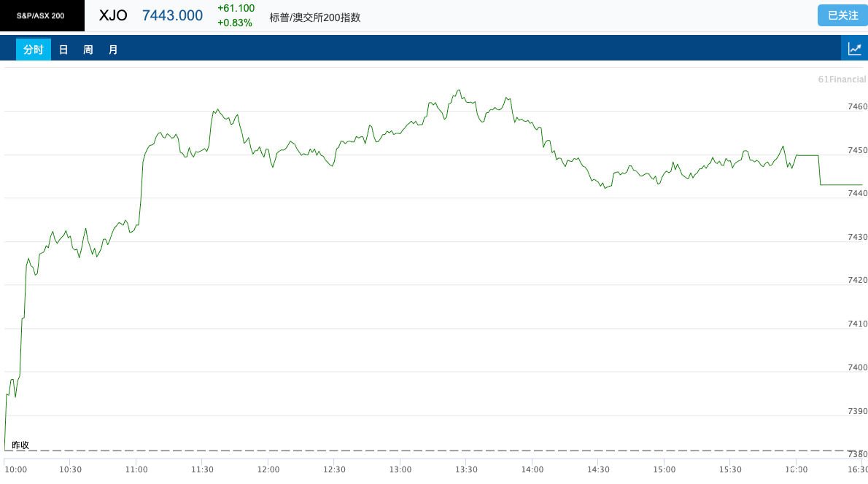The image size is (868, 484).
Task: Click the 7390 price axis label
Action: coord(858,411)
